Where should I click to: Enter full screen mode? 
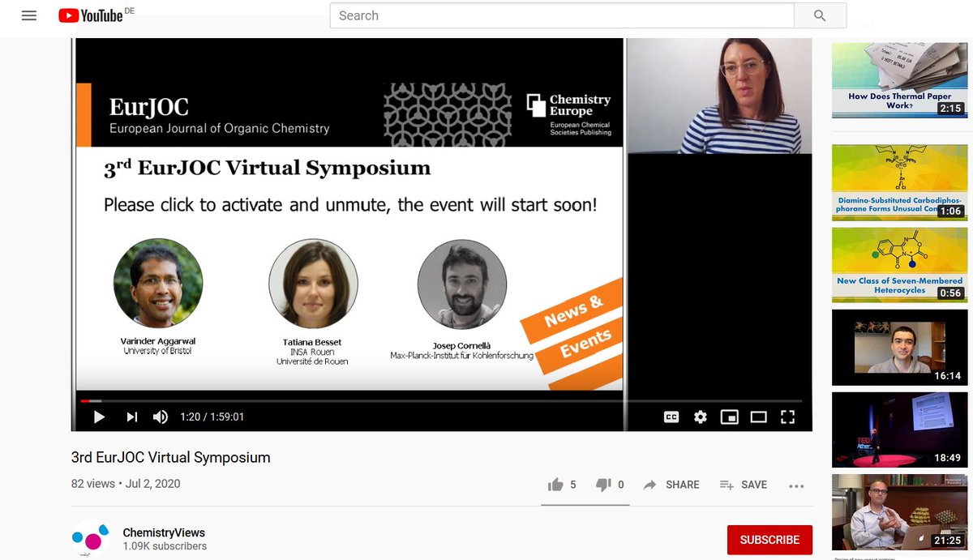pyautogui.click(x=787, y=417)
